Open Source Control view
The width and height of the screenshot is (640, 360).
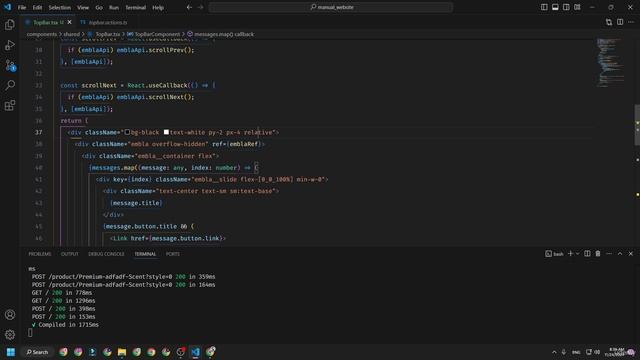click(x=10, y=65)
